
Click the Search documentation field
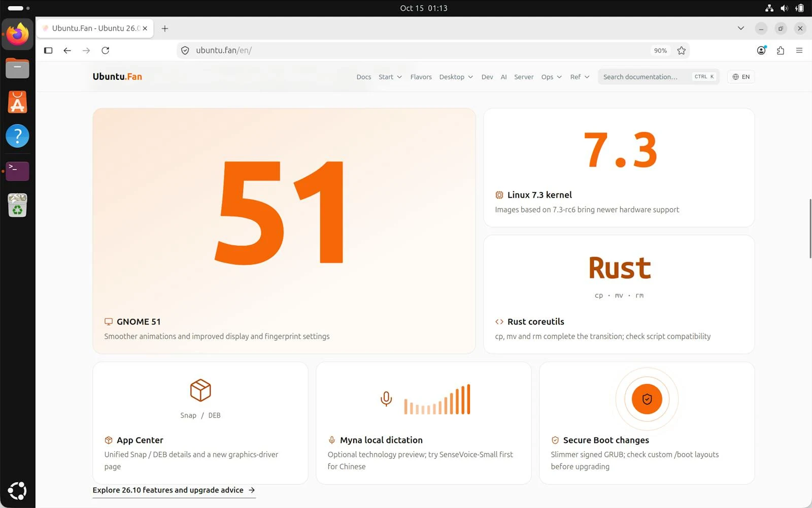(x=659, y=77)
